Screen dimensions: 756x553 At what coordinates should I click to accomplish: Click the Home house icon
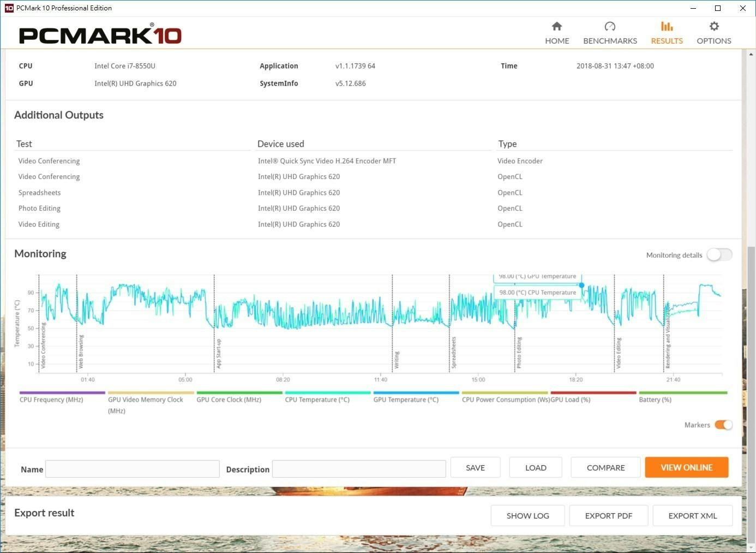556,27
